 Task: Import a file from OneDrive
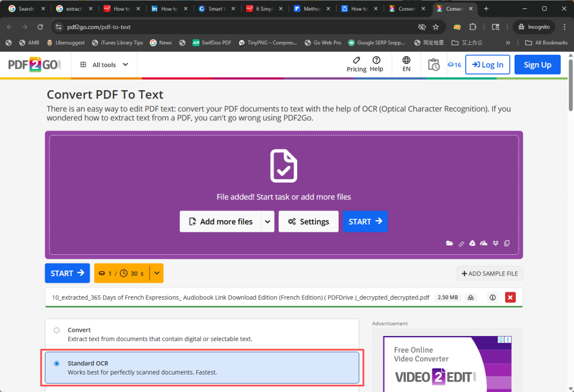[484, 243]
